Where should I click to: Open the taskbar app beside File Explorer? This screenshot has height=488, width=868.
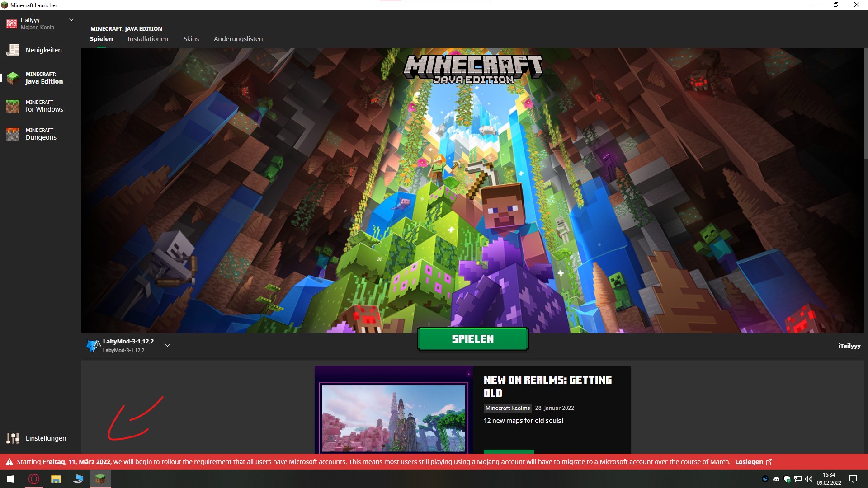[x=78, y=479]
